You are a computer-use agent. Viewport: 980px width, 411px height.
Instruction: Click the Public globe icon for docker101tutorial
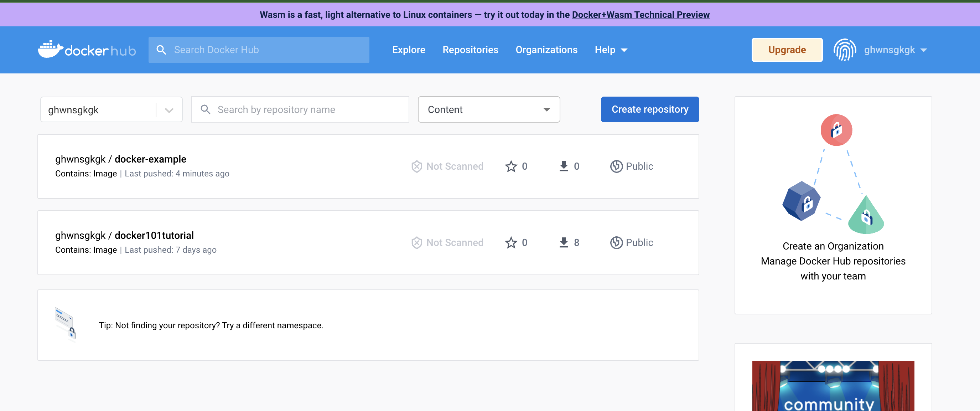(x=616, y=242)
